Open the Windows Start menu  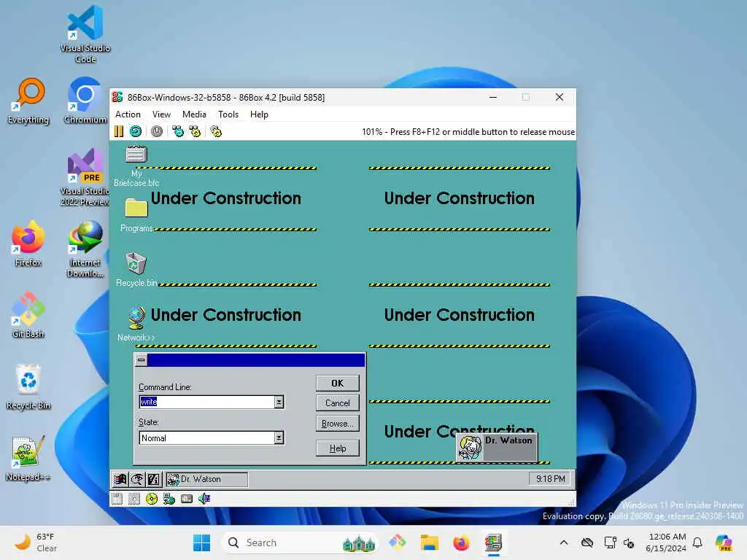click(201, 542)
